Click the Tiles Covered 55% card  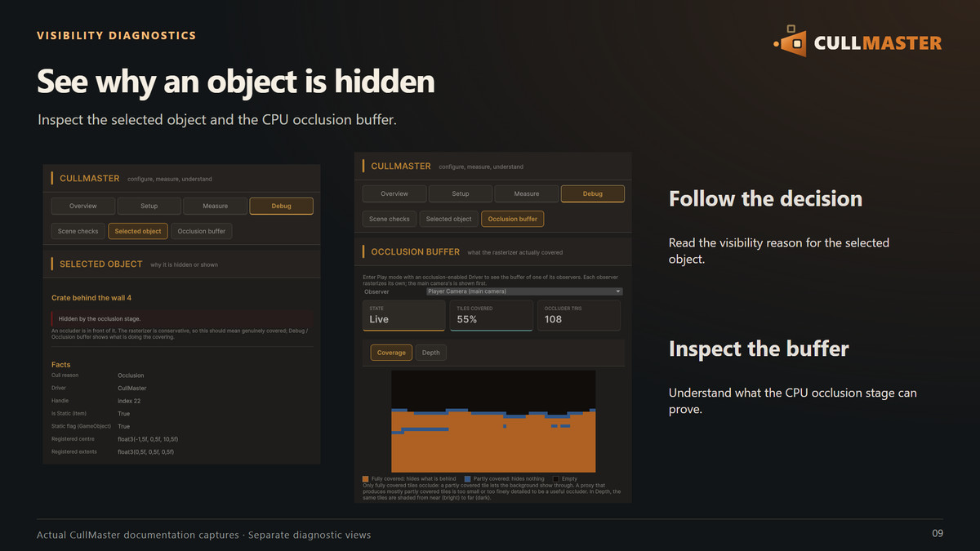(491, 315)
